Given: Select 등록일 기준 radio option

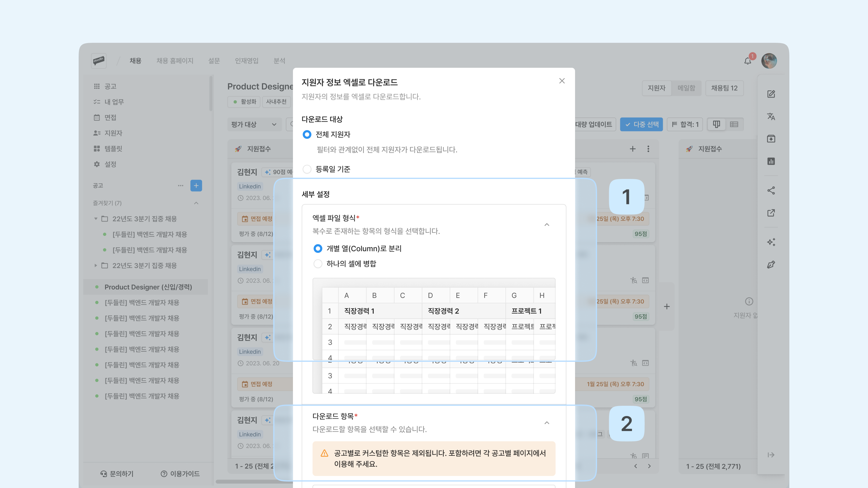Looking at the screenshot, I should point(307,169).
